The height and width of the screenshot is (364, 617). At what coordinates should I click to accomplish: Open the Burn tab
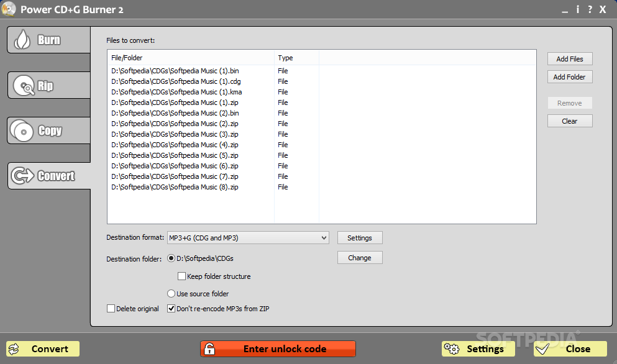[x=49, y=40]
